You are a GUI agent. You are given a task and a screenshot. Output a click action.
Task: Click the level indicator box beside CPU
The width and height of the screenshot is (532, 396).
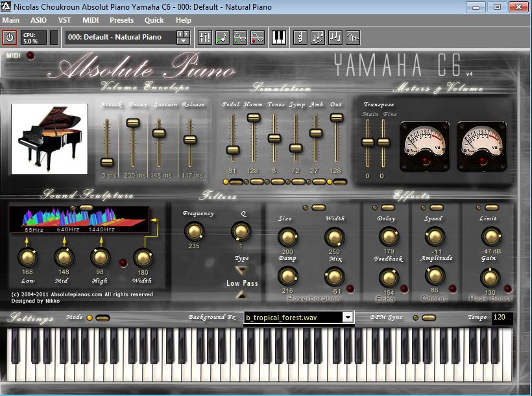pyautogui.click(x=54, y=38)
